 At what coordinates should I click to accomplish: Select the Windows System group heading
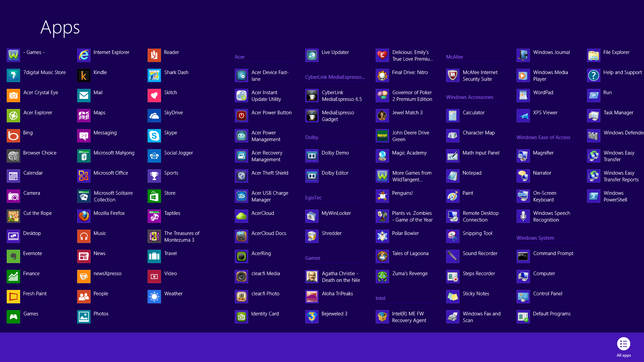[x=535, y=238]
